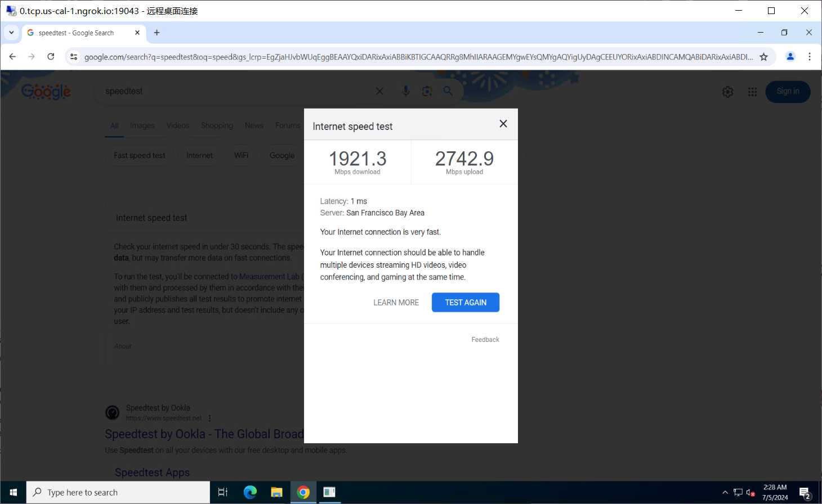
Task: Open Task View from the taskbar
Action: tap(223, 492)
